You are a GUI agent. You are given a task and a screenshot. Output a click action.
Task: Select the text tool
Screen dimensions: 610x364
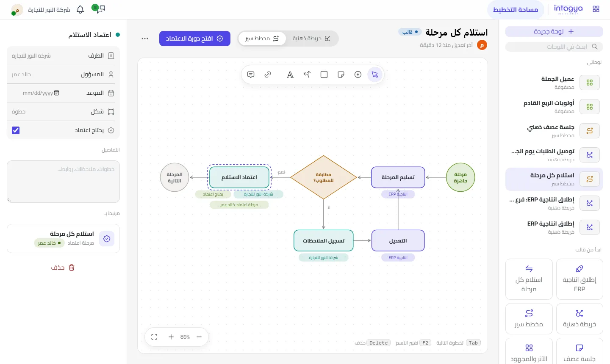point(290,74)
